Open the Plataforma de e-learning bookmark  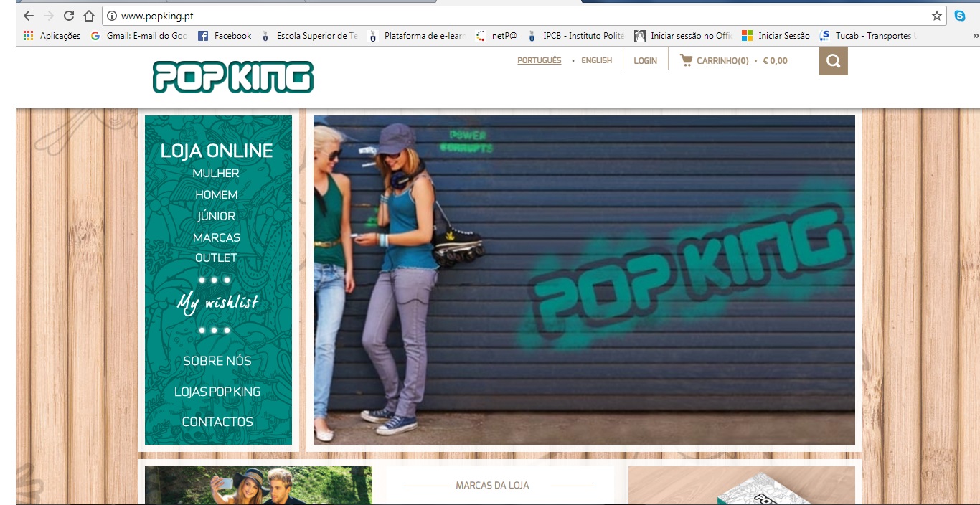point(417,36)
